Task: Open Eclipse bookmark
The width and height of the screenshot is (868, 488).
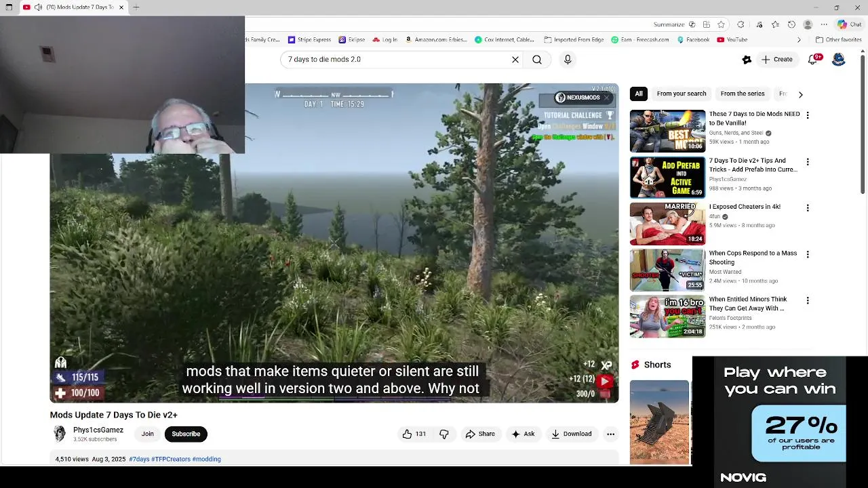Action: point(351,40)
